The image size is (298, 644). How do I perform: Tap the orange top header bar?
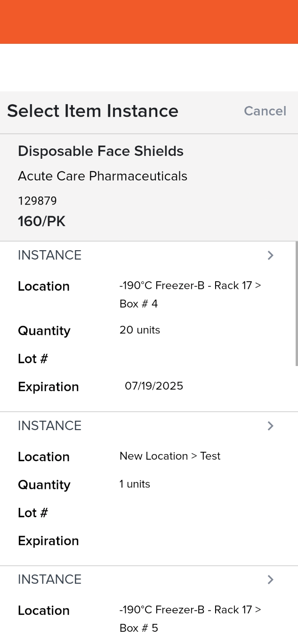click(149, 22)
